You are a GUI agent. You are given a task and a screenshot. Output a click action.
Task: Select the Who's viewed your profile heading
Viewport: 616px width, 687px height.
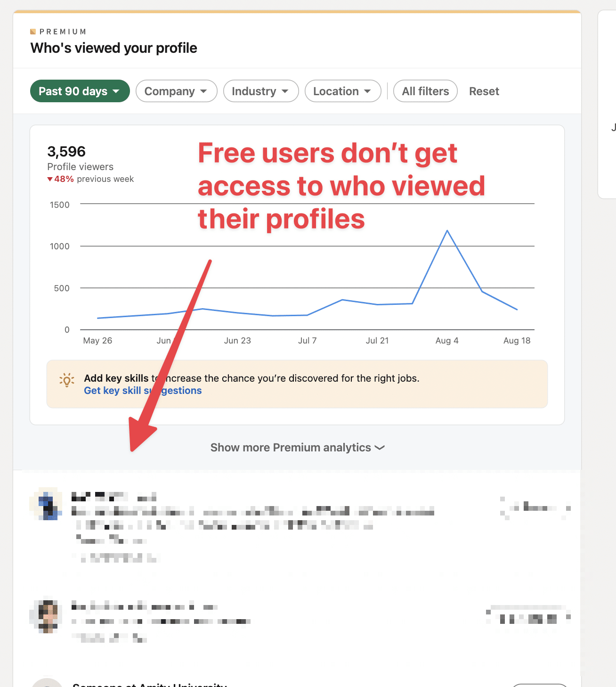(113, 48)
